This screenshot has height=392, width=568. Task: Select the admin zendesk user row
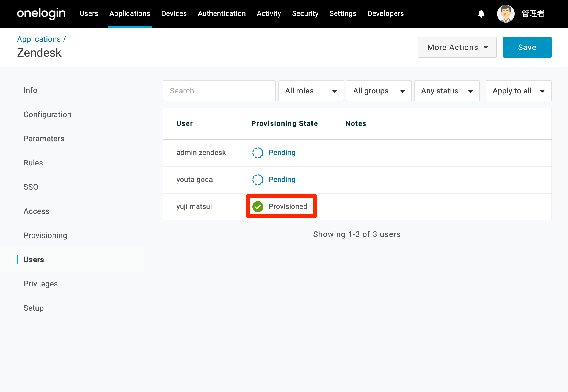[x=357, y=153]
